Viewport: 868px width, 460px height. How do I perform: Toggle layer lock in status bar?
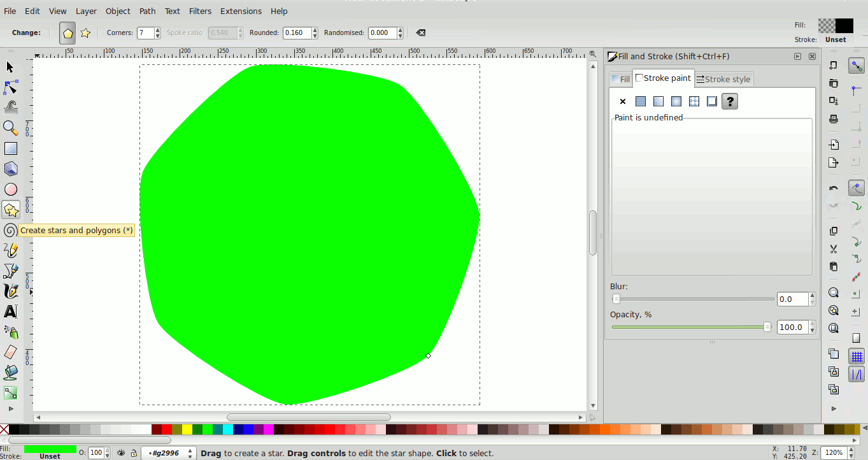[x=134, y=453]
